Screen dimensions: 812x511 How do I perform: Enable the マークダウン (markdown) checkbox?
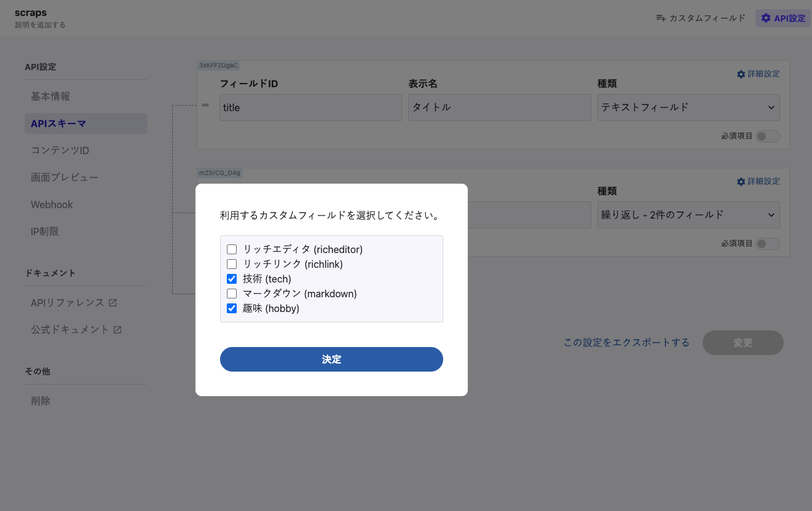(x=232, y=294)
